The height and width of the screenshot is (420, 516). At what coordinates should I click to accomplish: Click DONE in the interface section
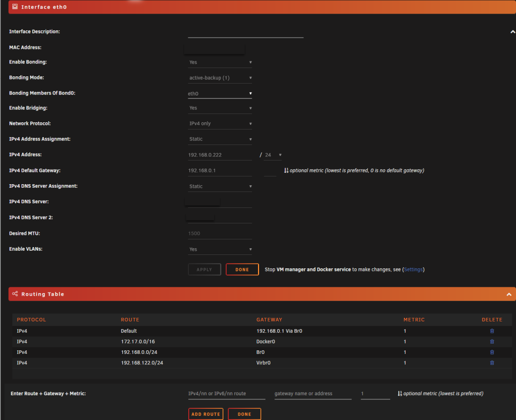(x=242, y=269)
